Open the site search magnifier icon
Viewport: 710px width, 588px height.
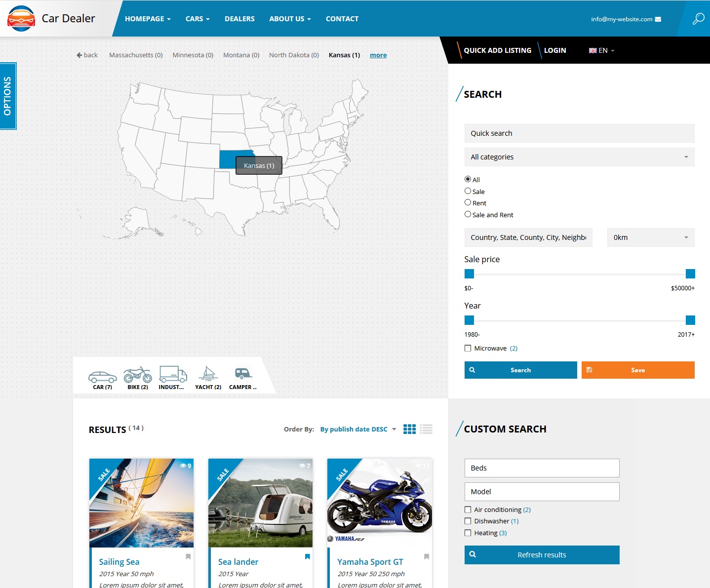coord(698,18)
